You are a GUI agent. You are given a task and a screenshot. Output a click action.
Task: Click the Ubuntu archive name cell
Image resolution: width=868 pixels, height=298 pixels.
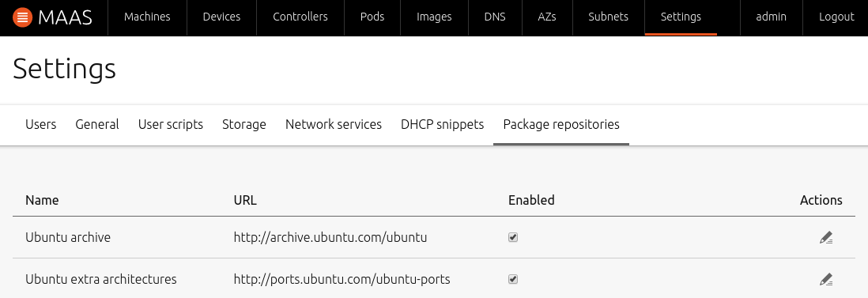point(68,238)
